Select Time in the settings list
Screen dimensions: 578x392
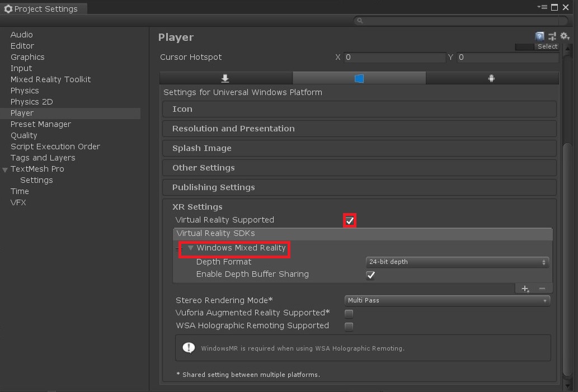pos(20,191)
